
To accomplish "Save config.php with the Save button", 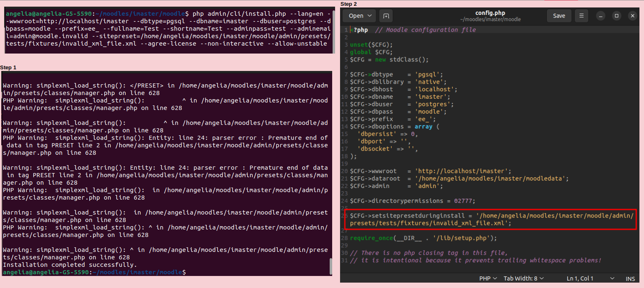I will click(x=559, y=16).
